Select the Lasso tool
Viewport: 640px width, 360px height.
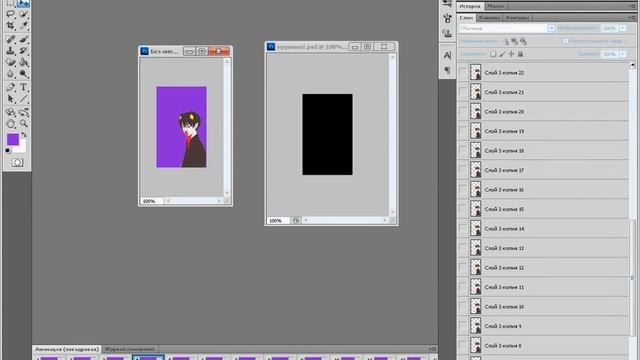coord(11,14)
